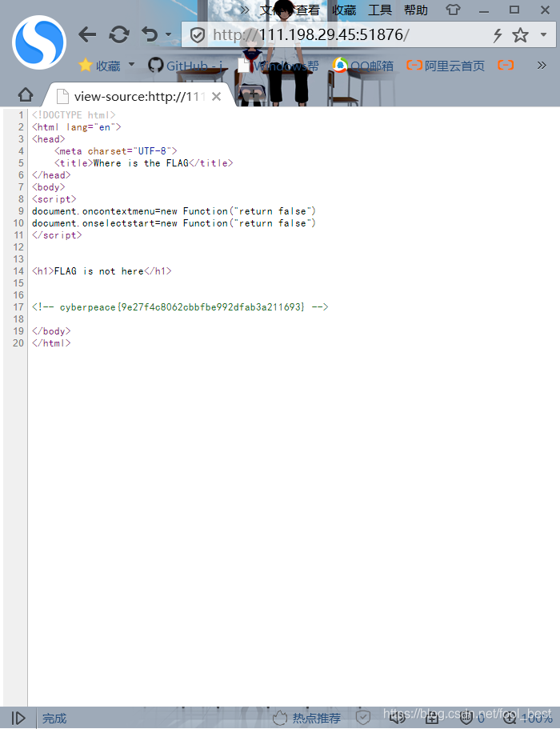
Task: Minimize the browser window
Action: point(484,10)
